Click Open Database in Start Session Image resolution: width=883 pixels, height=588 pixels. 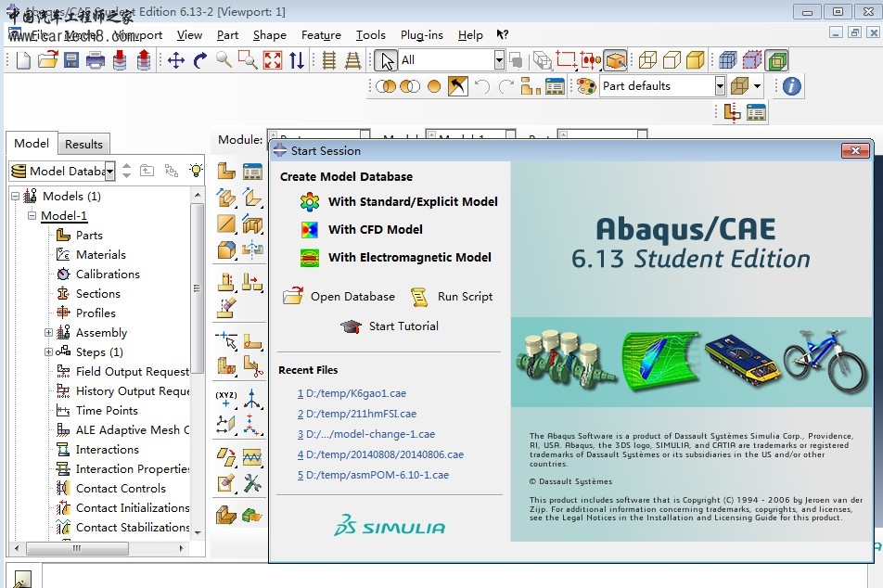coord(339,296)
